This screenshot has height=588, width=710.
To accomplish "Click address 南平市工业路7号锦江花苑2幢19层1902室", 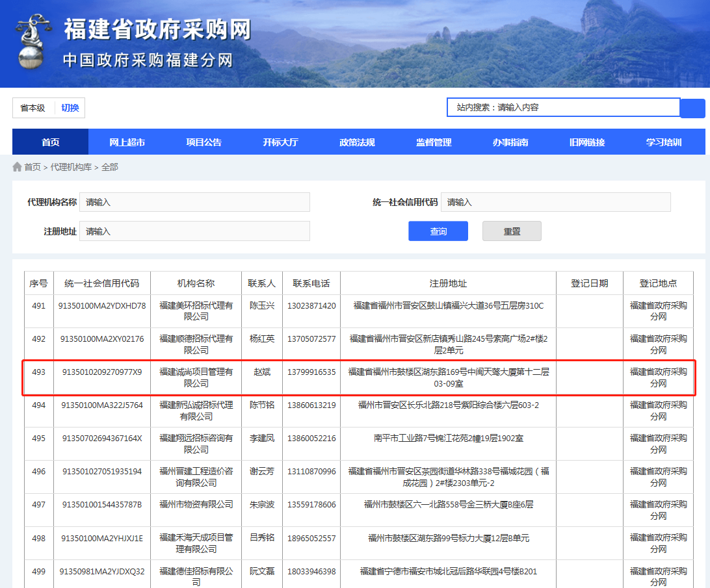I will 448,438.
